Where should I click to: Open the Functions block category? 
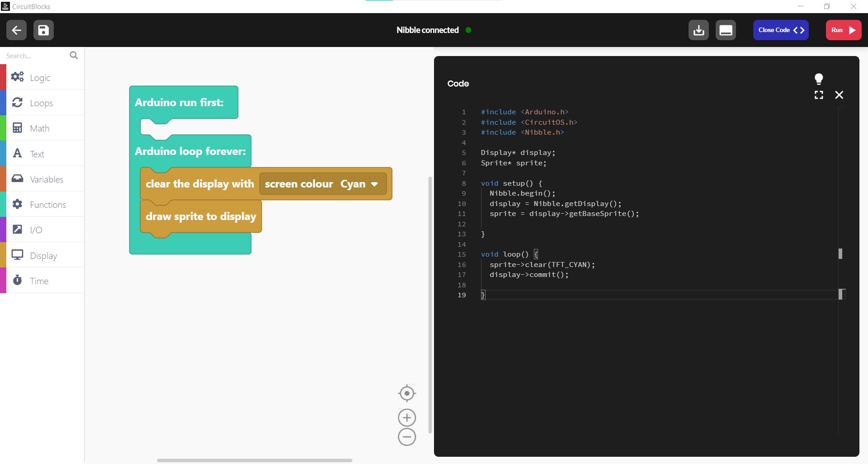coord(42,204)
